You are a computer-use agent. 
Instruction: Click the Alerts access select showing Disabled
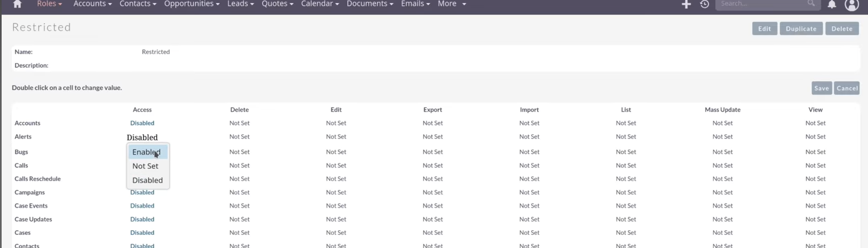pyautogui.click(x=142, y=138)
